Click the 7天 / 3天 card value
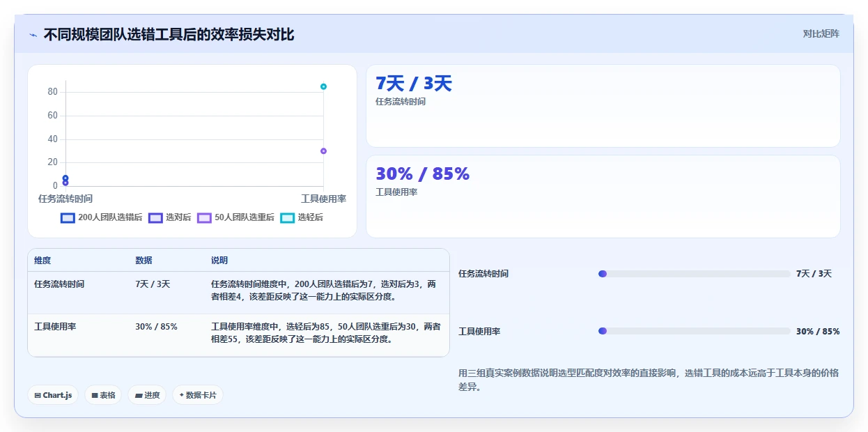The width and height of the screenshot is (868, 432). [x=414, y=84]
